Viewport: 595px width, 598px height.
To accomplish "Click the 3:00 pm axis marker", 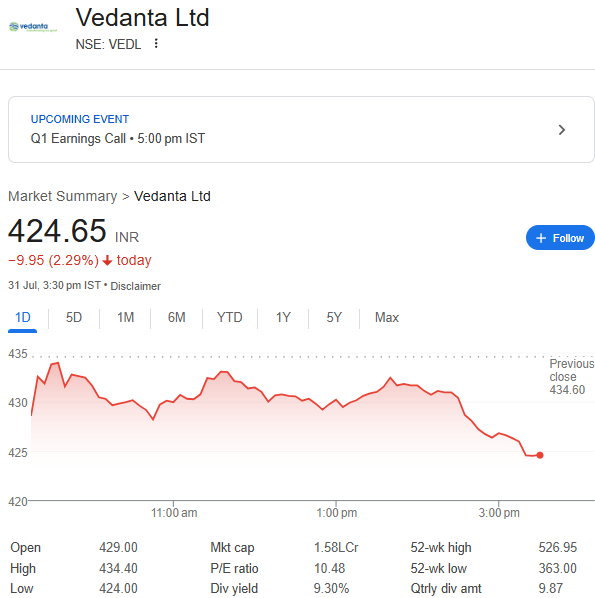I will point(499,513).
